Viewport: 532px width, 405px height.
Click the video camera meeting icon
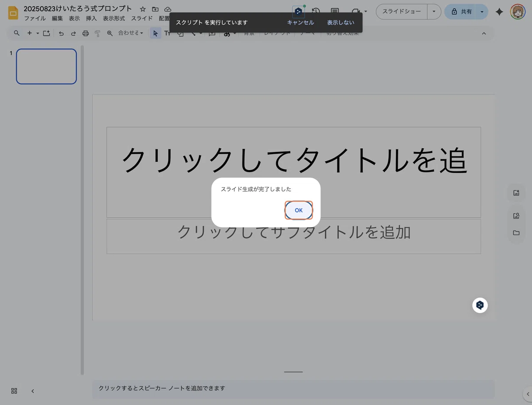click(x=356, y=12)
